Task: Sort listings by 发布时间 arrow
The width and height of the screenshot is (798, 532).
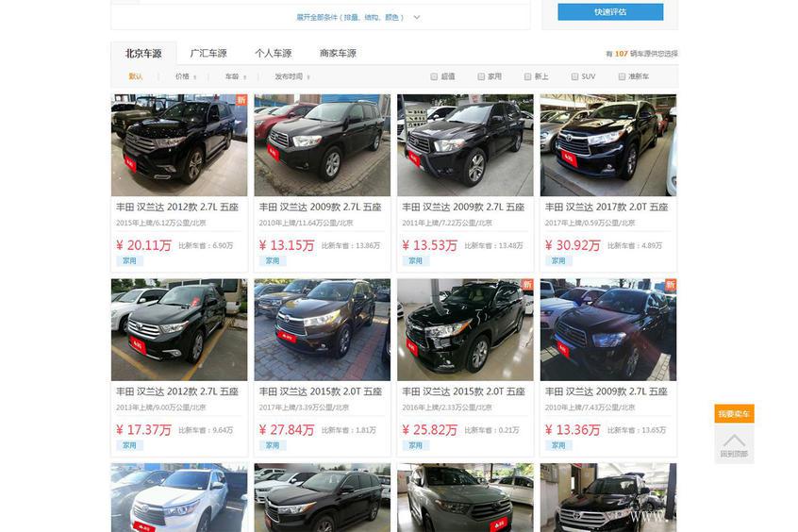Action: [308, 76]
